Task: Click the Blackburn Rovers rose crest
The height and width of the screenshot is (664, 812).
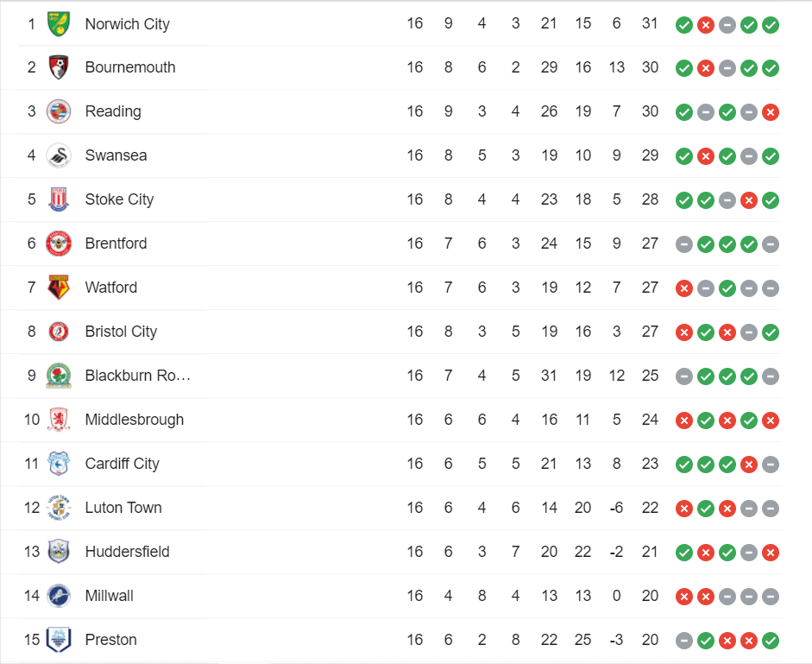Action: point(59,376)
